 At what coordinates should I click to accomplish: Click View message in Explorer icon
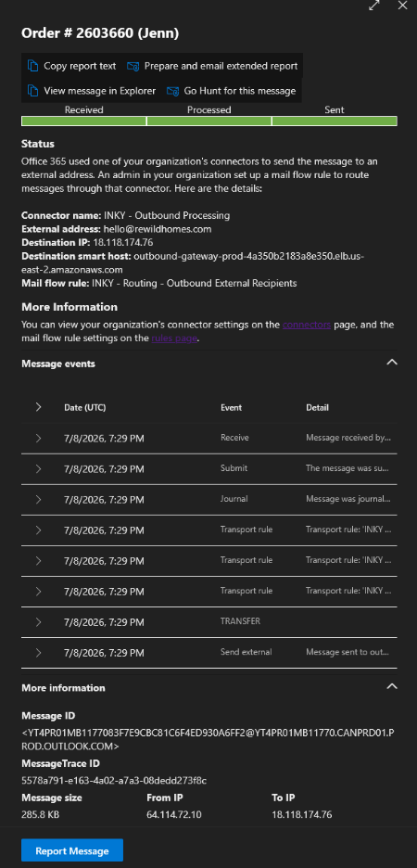click(x=33, y=90)
